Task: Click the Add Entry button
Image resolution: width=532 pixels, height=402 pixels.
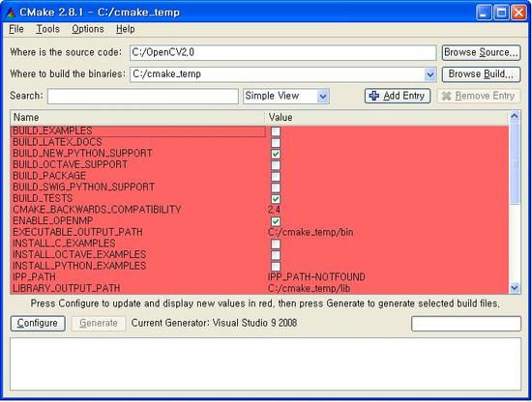Action: [x=398, y=96]
